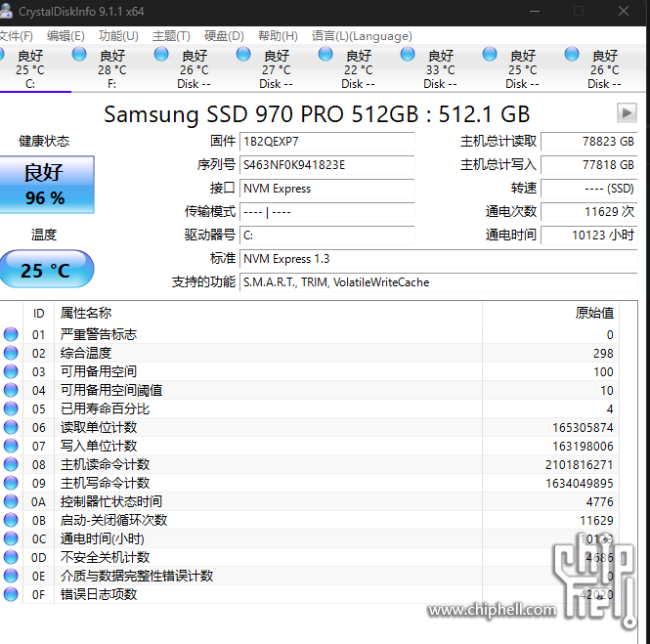This screenshot has height=644, width=650.
Task: Select the 已用寿命百分比 row label
Action: click(105, 409)
